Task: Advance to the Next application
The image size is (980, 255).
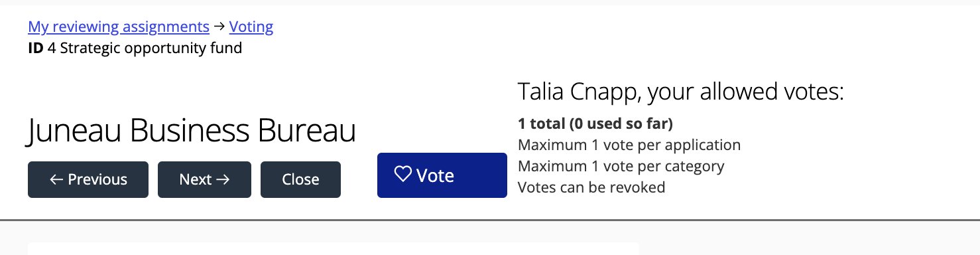Action: (204, 179)
